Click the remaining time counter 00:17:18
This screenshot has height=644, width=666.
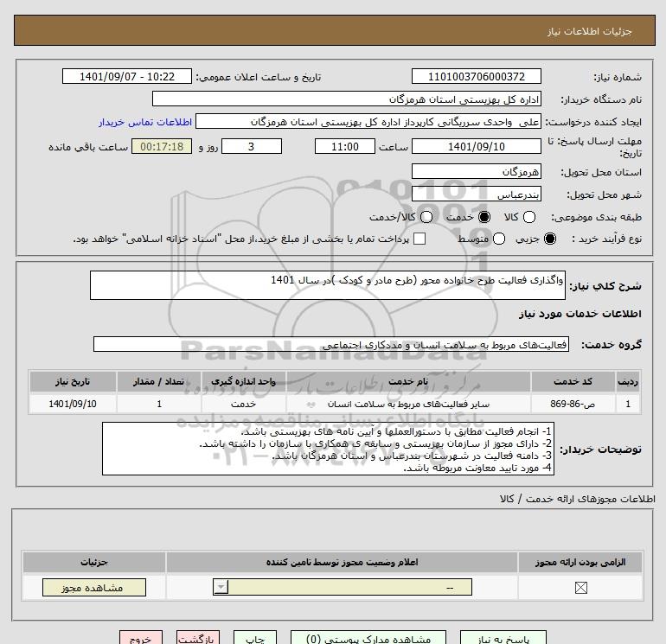click(x=162, y=146)
